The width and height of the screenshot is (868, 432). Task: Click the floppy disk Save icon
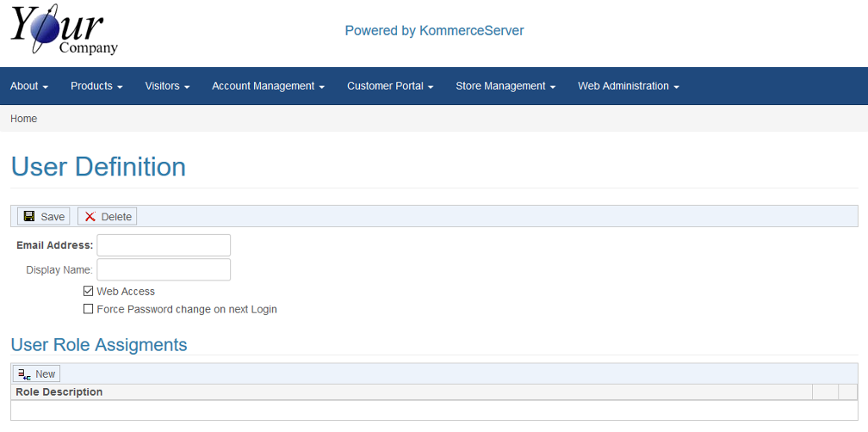[x=29, y=216]
